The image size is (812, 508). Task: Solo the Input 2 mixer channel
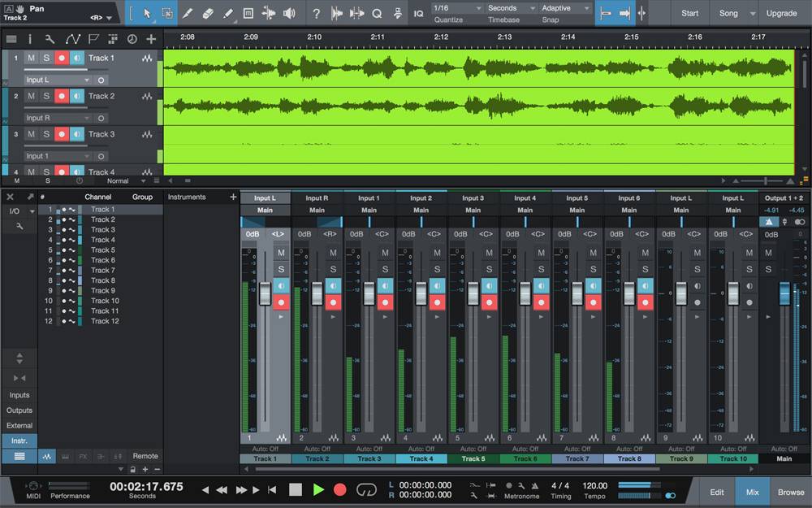(437, 270)
